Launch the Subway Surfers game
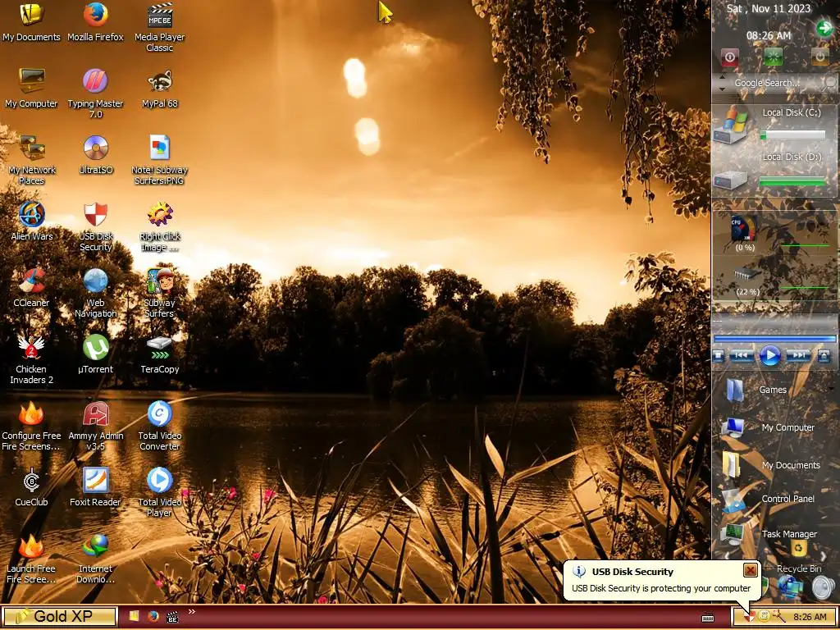This screenshot has height=630, width=840. pyautogui.click(x=160, y=293)
